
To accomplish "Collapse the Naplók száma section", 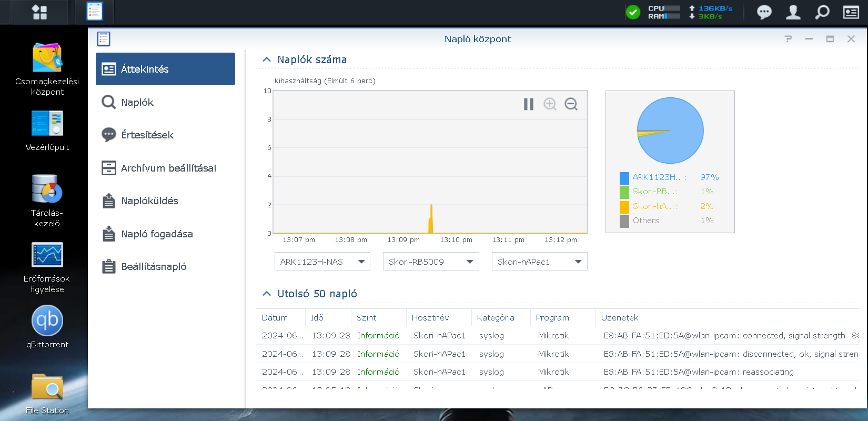I will click(x=267, y=60).
